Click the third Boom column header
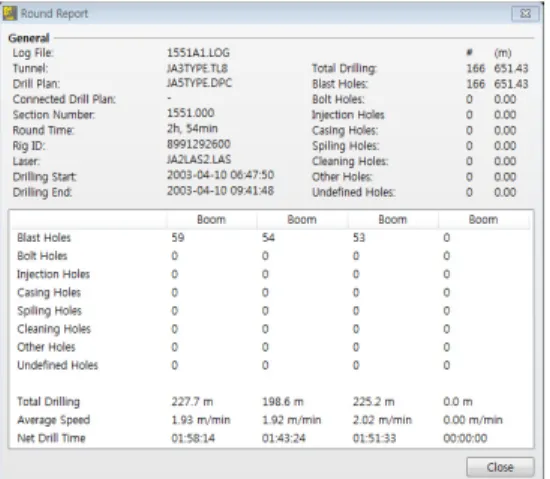 click(x=393, y=220)
